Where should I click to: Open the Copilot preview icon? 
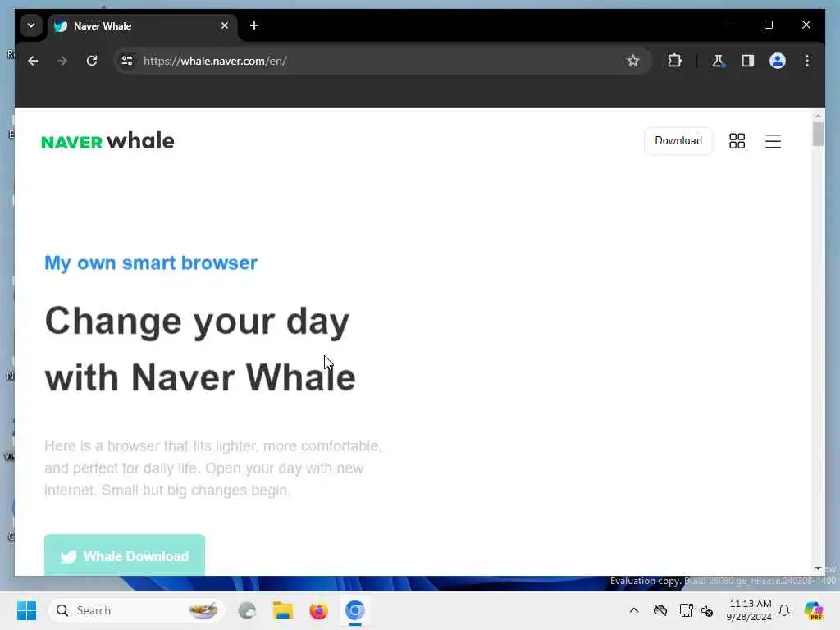point(813,610)
